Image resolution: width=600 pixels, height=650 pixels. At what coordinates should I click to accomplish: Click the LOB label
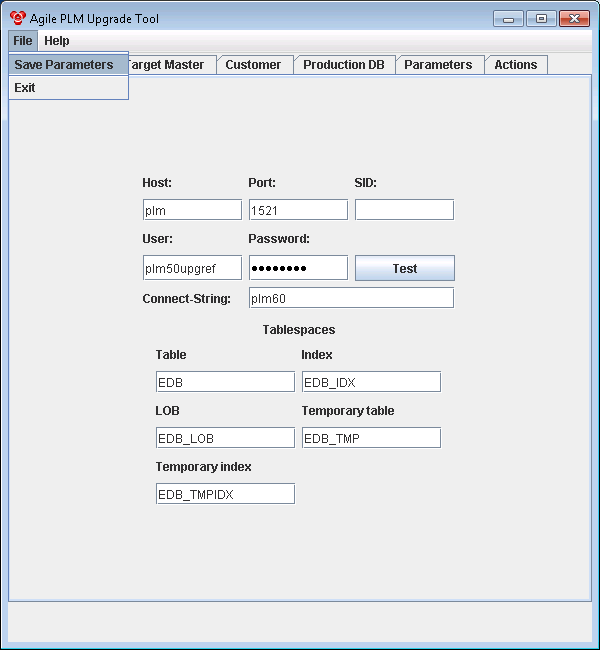[x=168, y=411]
